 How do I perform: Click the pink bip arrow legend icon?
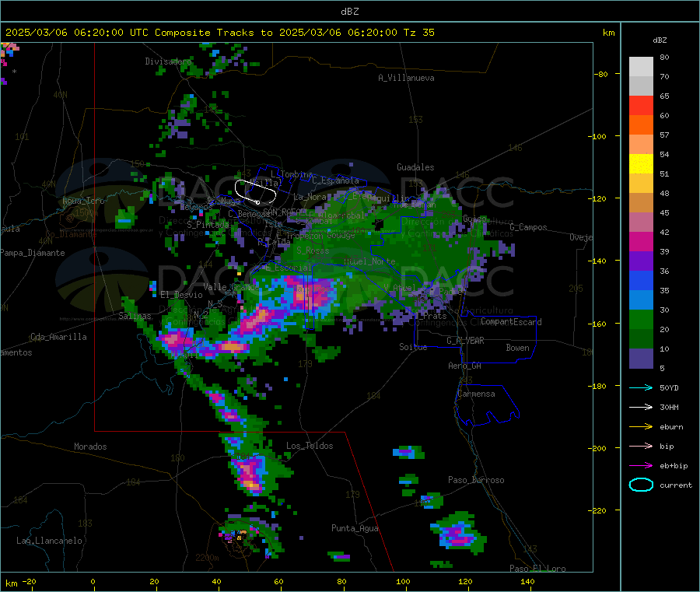click(x=641, y=446)
